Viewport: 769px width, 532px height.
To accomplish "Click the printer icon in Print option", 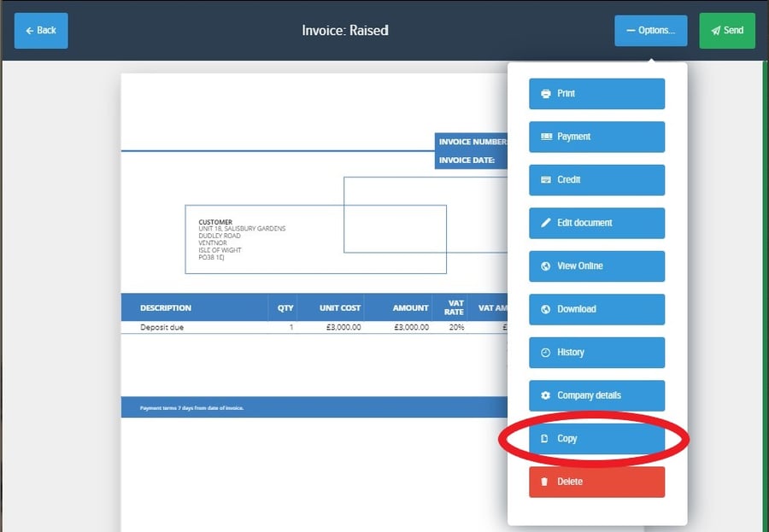I will (x=546, y=94).
